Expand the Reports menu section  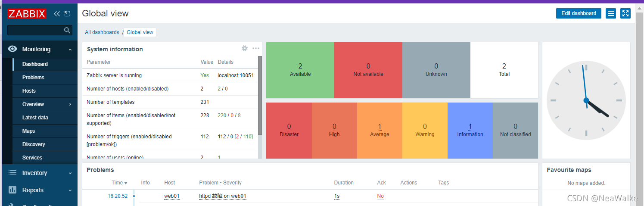(70, 190)
